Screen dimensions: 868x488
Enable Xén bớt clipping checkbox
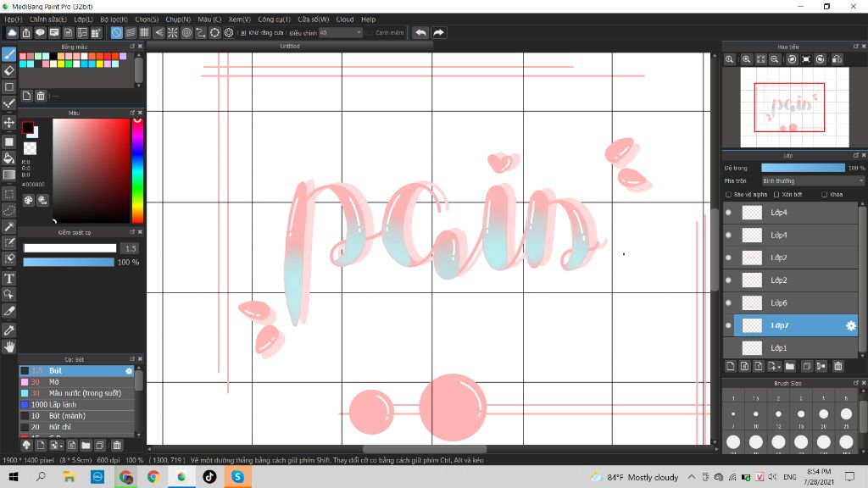[x=776, y=195]
